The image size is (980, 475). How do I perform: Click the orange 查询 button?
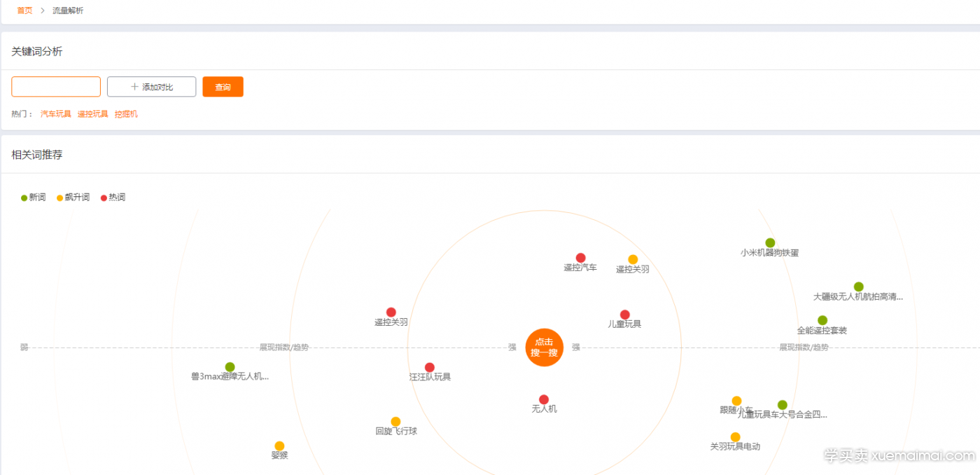tap(223, 87)
